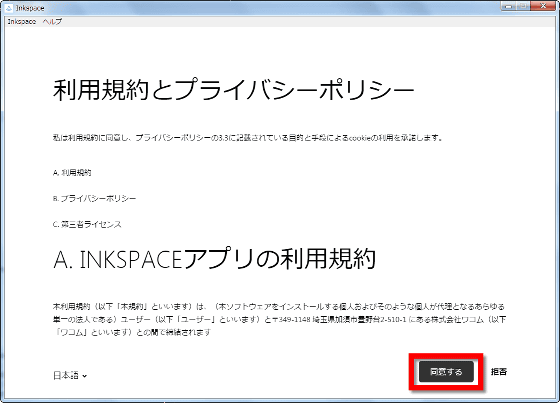Jump to A. 利用規約 section link

click(72, 173)
